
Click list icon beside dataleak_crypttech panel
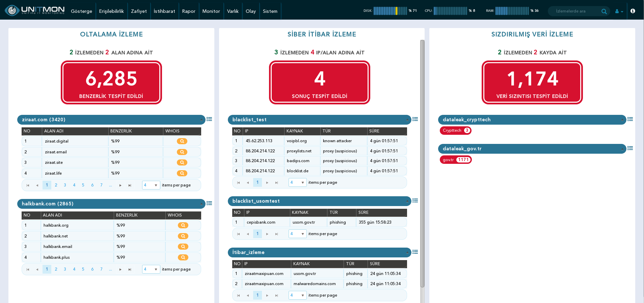(x=630, y=119)
